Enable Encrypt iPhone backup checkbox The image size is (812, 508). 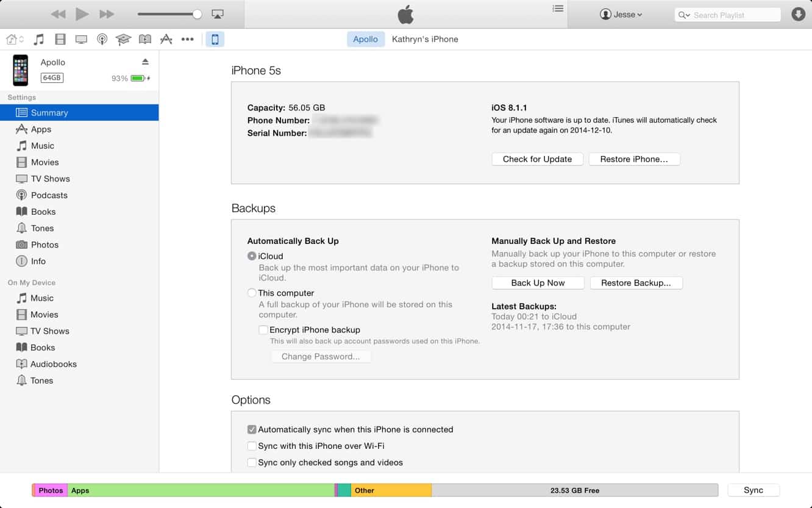(x=263, y=330)
